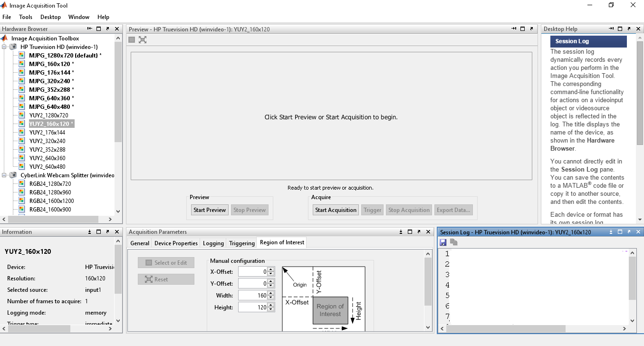The image size is (644, 346).
Task: Undock the Hardware Browser panel
Action: click(x=107, y=29)
